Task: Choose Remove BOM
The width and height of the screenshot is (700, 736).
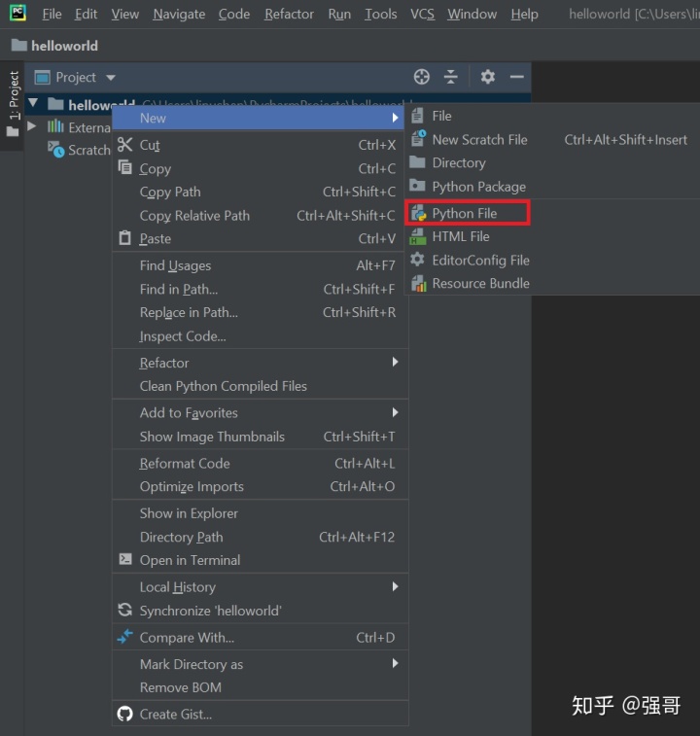Action: [x=261, y=687]
